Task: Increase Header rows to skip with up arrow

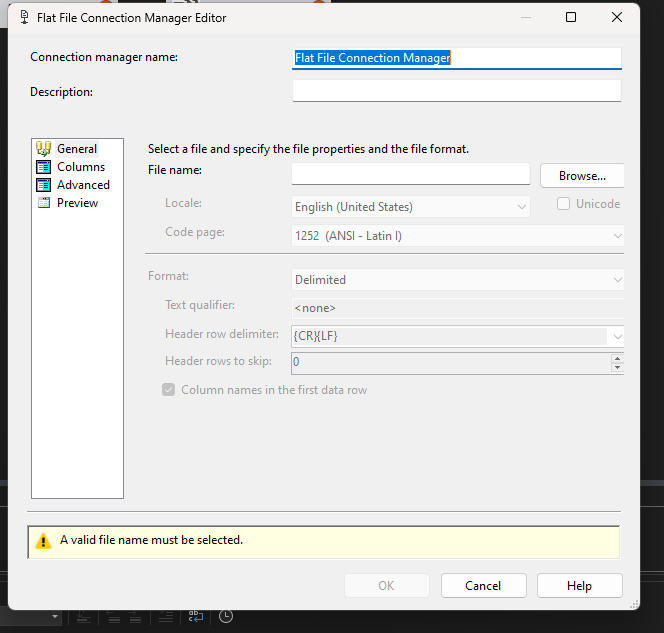Action: coord(617,359)
